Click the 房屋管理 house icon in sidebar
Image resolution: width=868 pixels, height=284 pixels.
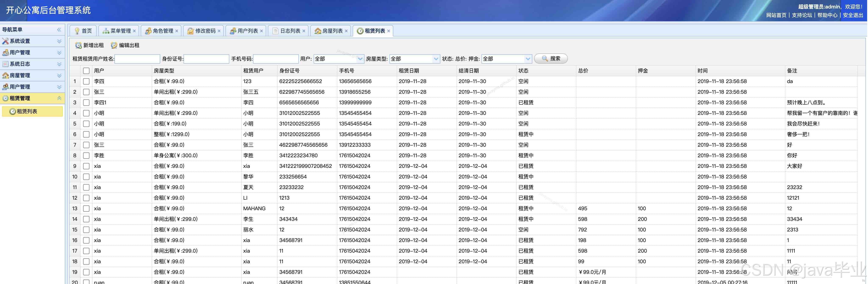coord(5,75)
